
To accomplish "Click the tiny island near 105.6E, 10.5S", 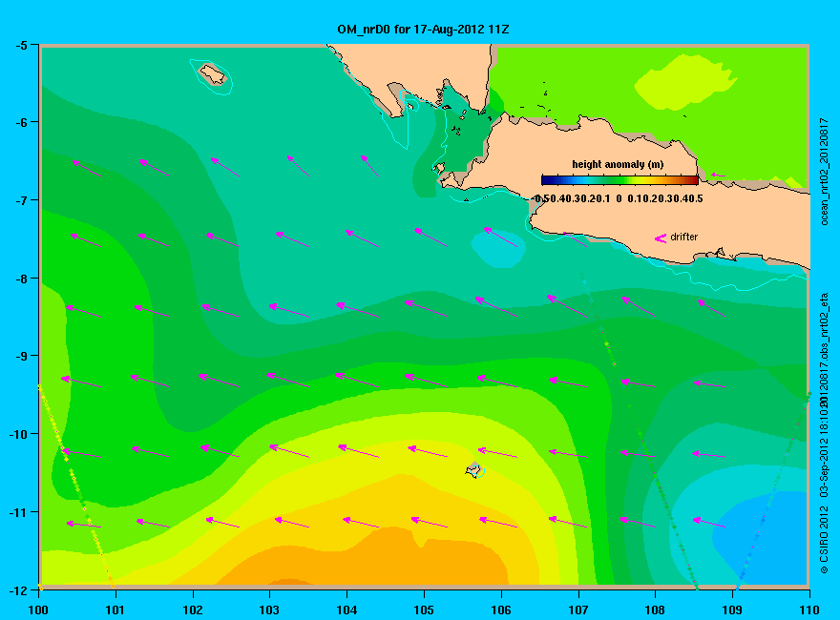I will 473,470.
